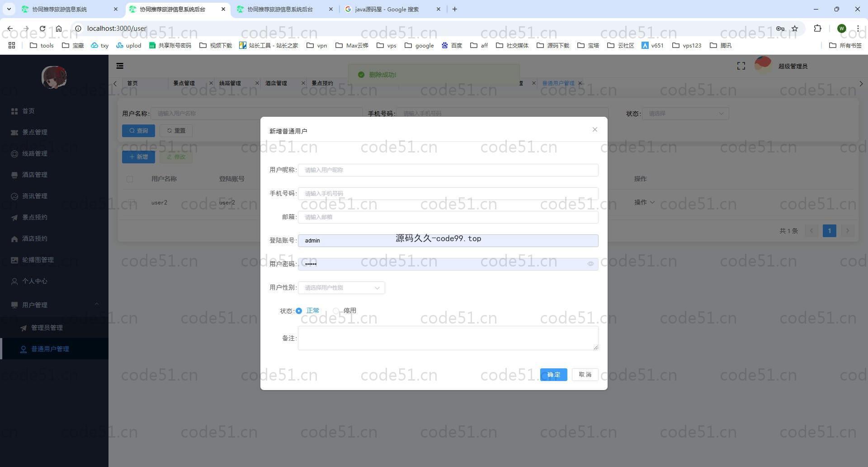Switch to the 酒店管理 page tab
The height and width of the screenshot is (467, 868).
[276, 83]
